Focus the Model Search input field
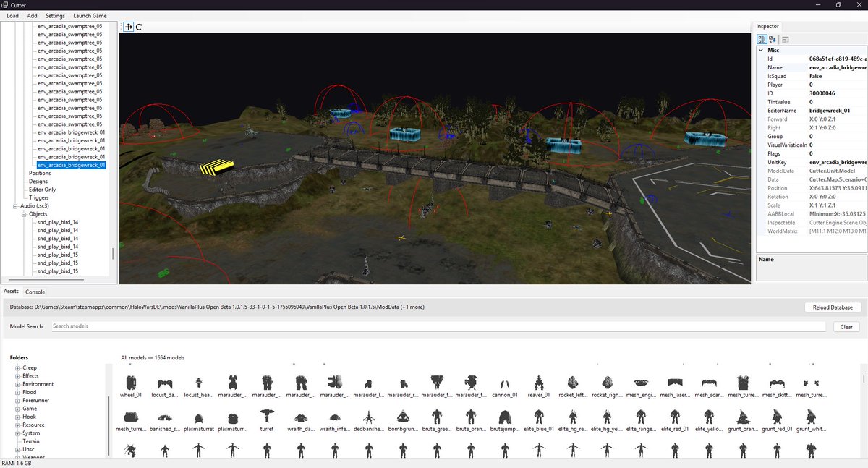Viewport: 868px width, 468px height. (438, 326)
